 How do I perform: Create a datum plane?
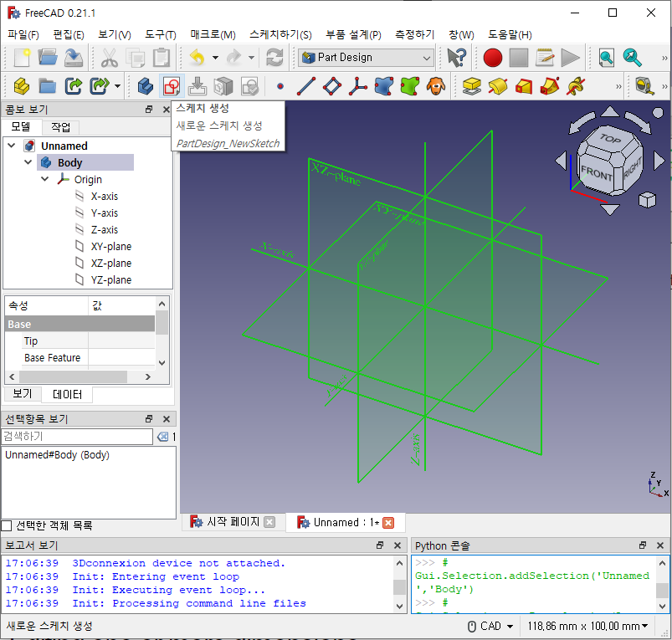click(332, 86)
